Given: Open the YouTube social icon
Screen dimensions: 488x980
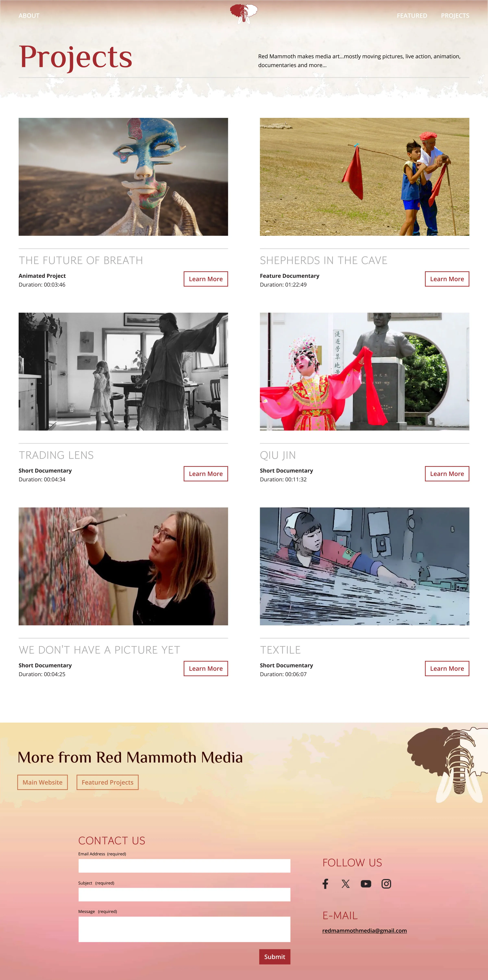Looking at the screenshot, I should click(x=366, y=884).
